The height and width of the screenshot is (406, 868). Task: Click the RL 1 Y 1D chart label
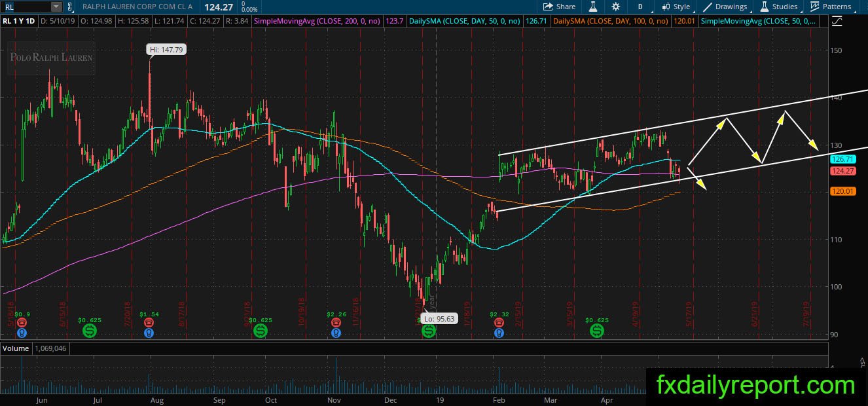(20, 22)
